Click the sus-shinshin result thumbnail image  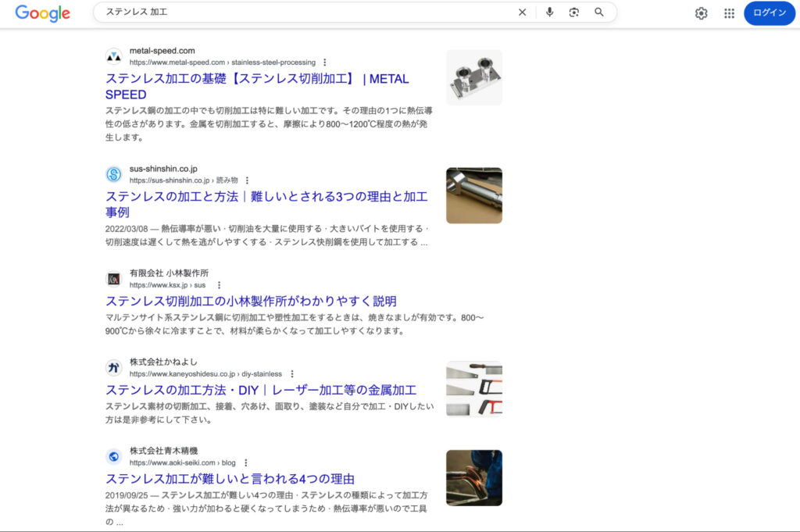tap(474, 195)
